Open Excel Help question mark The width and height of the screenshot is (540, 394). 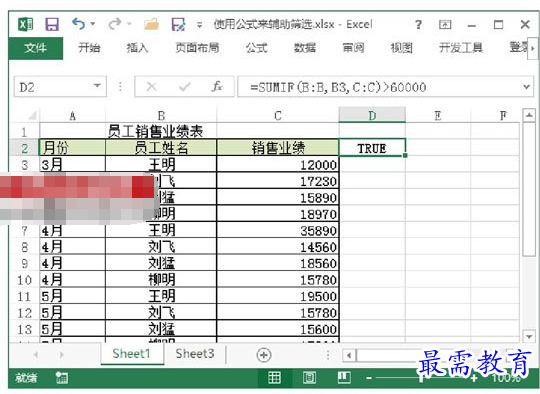point(418,24)
